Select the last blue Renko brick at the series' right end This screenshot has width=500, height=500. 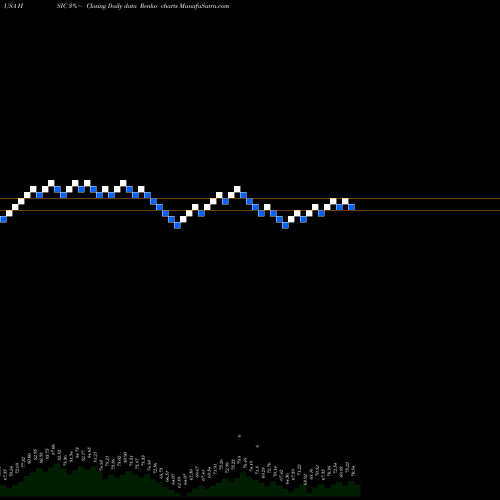tap(351, 207)
